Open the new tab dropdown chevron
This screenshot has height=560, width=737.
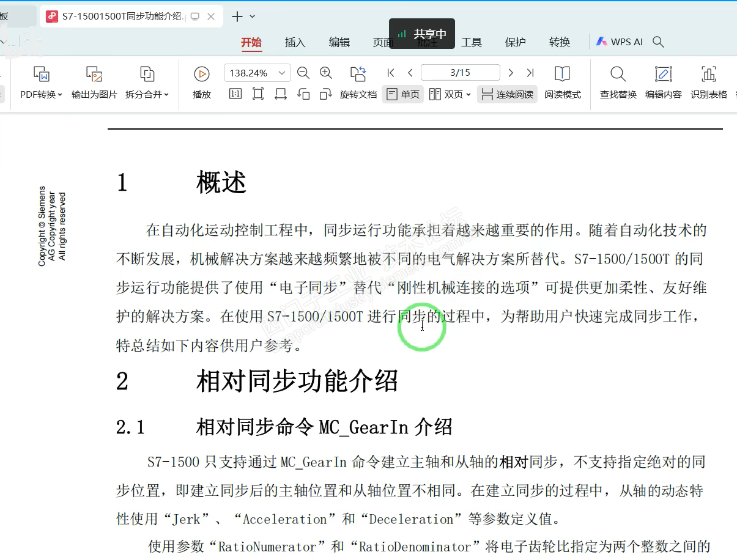[253, 17]
